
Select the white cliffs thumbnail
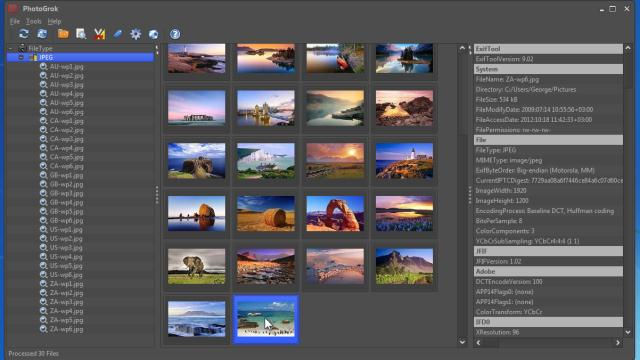[x=266, y=160]
